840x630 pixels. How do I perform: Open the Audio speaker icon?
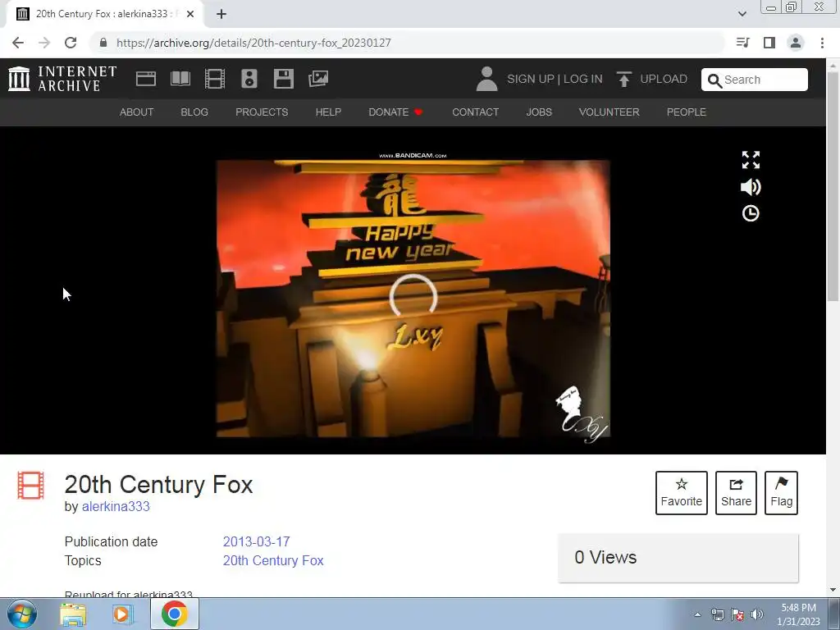tap(249, 79)
